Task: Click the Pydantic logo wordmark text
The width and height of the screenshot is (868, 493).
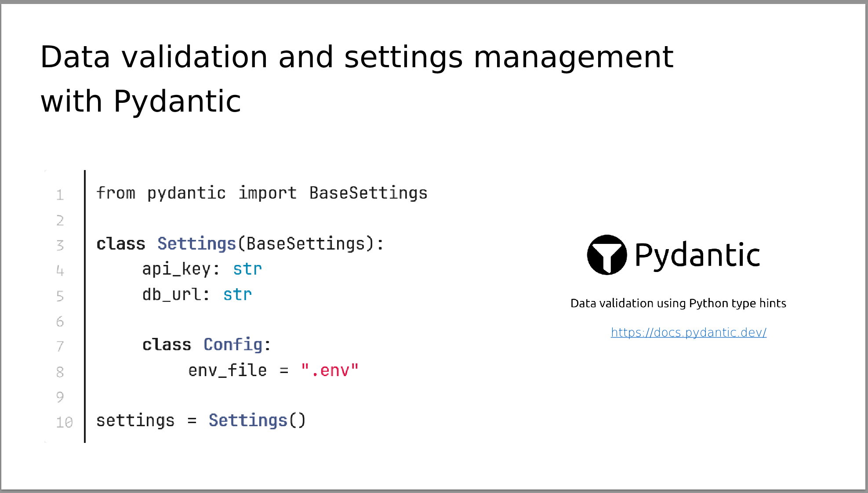Action: point(697,255)
